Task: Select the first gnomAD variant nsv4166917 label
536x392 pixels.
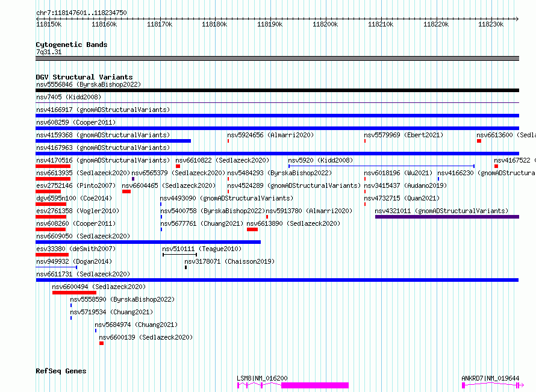Action: 103,110
